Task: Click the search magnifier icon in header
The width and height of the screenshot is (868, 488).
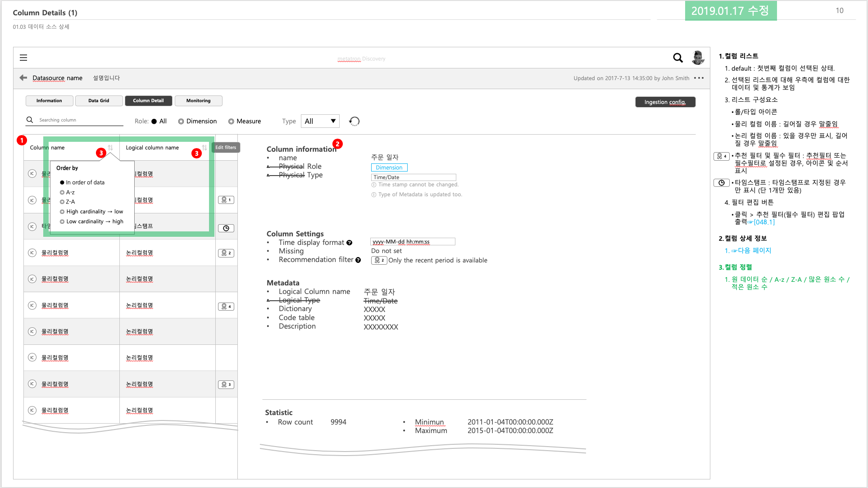Action: click(677, 58)
